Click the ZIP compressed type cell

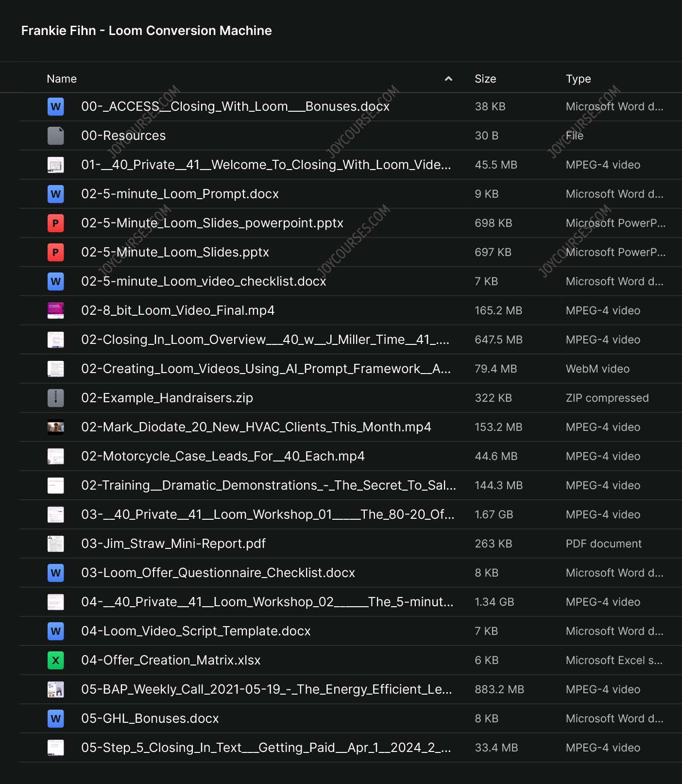click(x=607, y=398)
